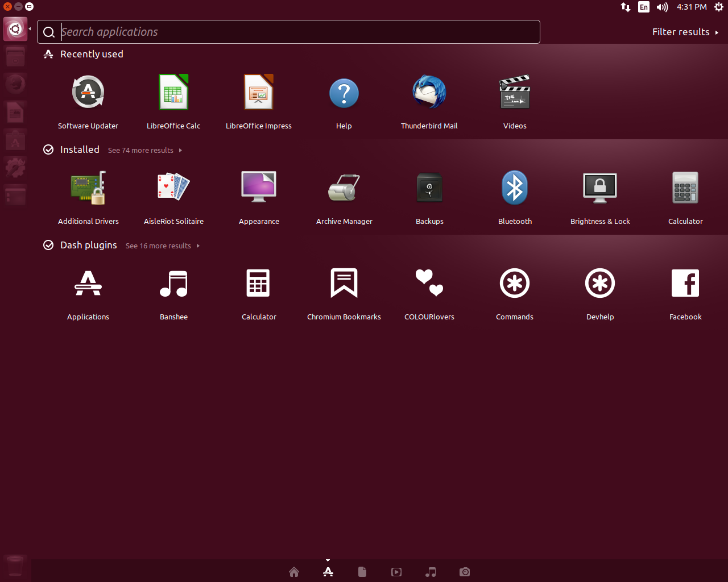Open the installed Calculator app

(685, 197)
